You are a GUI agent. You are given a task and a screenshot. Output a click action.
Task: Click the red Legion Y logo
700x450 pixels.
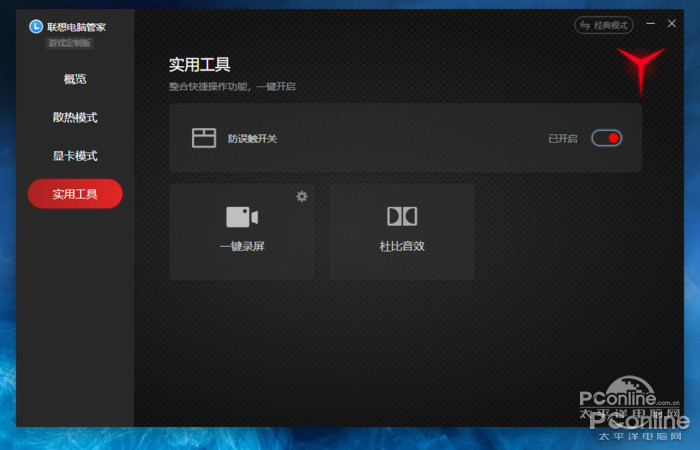[641, 71]
